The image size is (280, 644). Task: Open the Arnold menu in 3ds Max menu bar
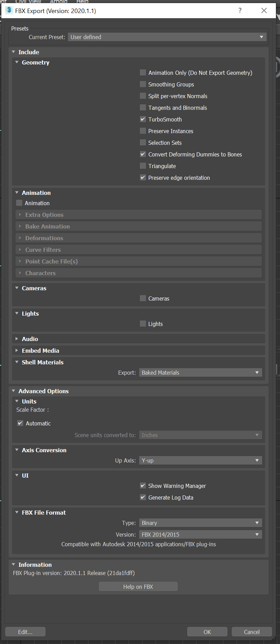tap(59, 2)
